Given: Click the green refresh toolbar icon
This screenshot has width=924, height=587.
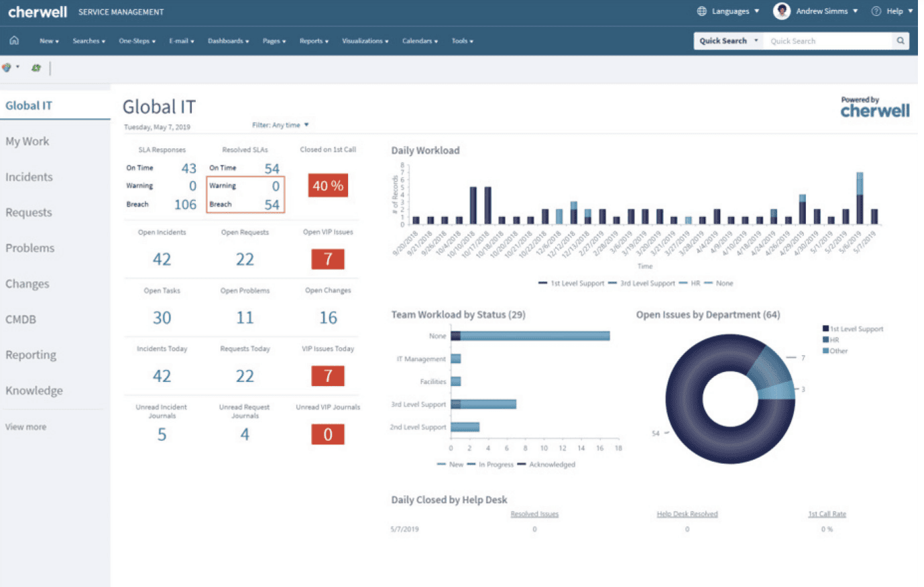Looking at the screenshot, I should pyautogui.click(x=36, y=68).
